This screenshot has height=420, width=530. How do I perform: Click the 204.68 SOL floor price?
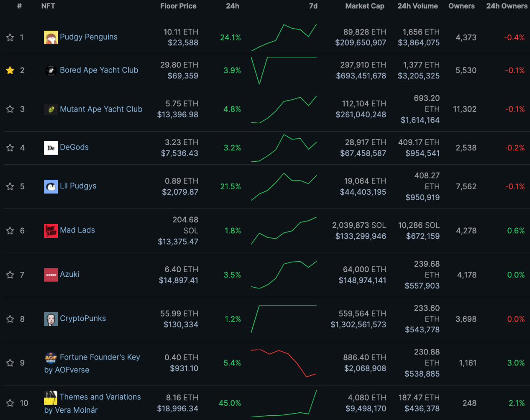(x=185, y=225)
